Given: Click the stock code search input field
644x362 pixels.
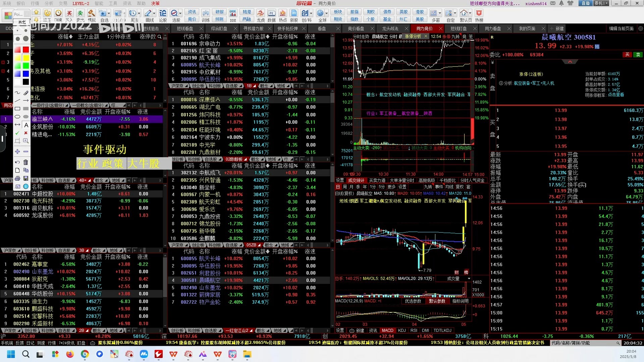Looking at the screenshot, I should coord(585,343).
